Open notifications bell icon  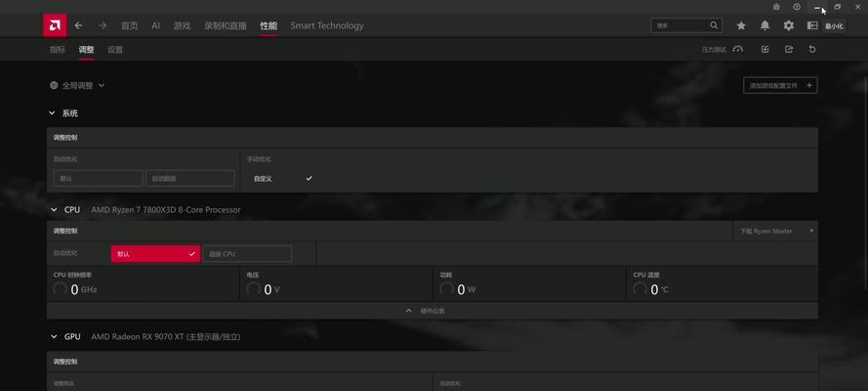765,25
